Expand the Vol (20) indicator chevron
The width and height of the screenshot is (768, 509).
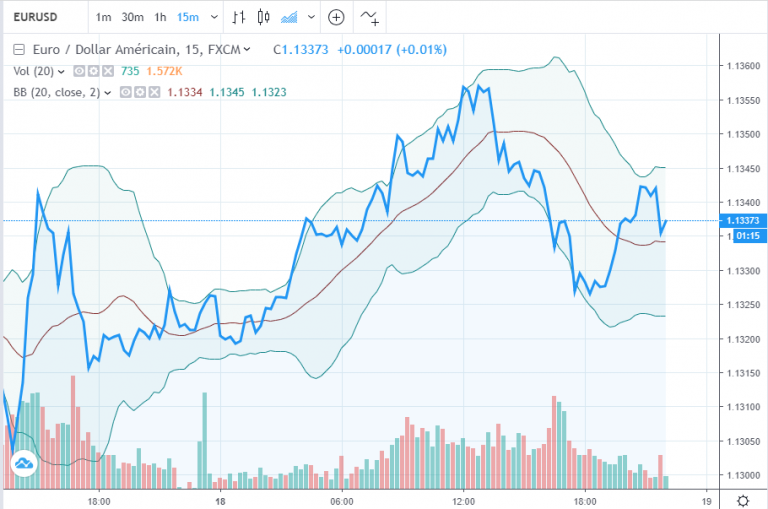61,72
